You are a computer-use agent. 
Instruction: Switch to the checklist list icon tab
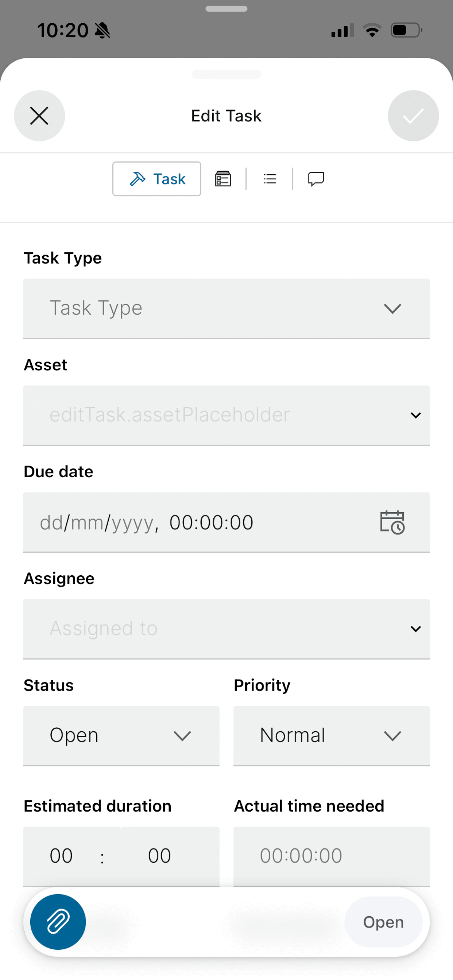pos(270,179)
